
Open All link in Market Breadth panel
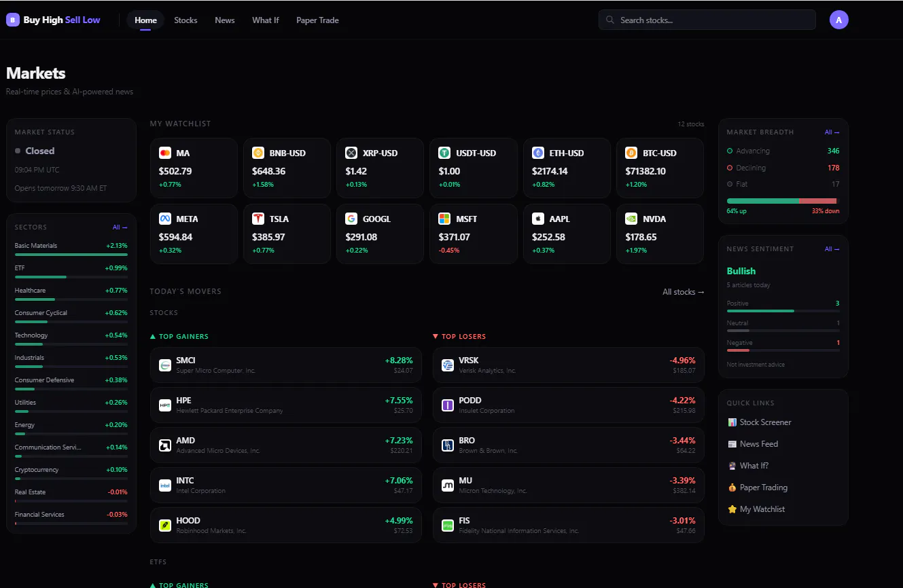(832, 132)
